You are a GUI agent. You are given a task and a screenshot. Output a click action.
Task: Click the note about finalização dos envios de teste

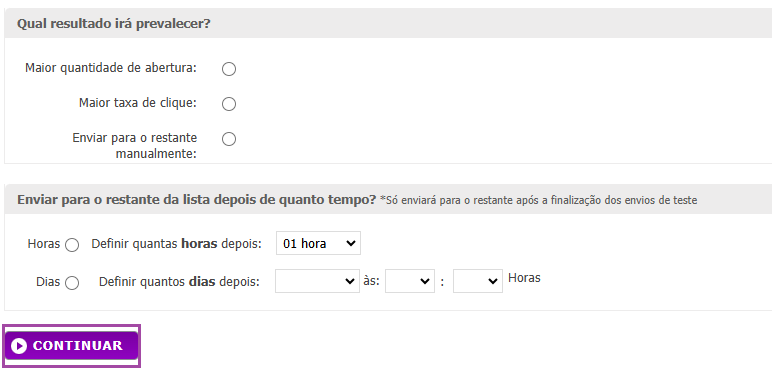point(539,200)
